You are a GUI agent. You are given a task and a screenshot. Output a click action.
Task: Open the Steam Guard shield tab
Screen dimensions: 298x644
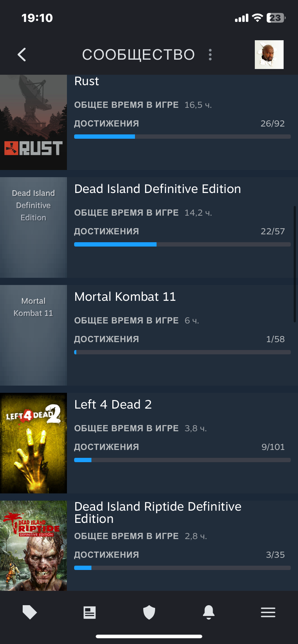pos(149,612)
